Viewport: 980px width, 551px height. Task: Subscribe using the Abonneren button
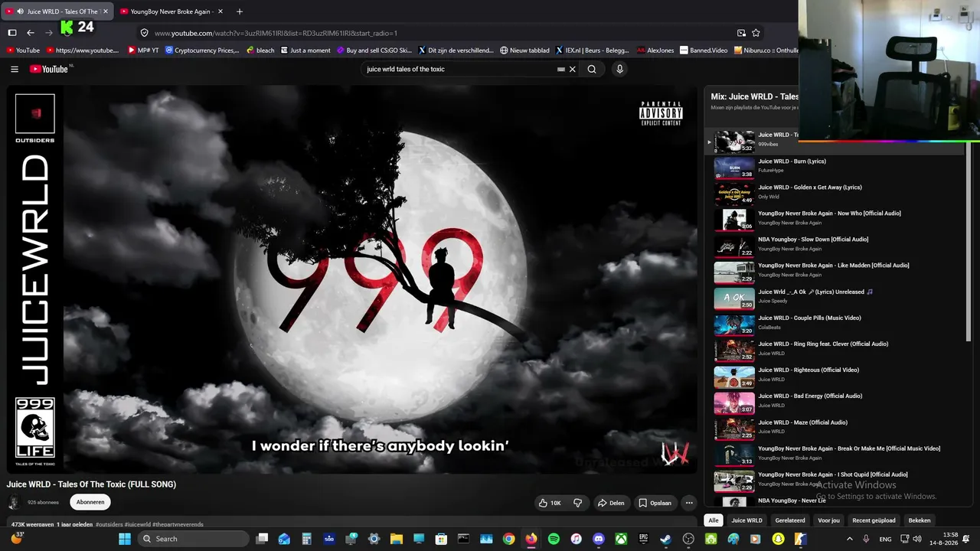(90, 502)
